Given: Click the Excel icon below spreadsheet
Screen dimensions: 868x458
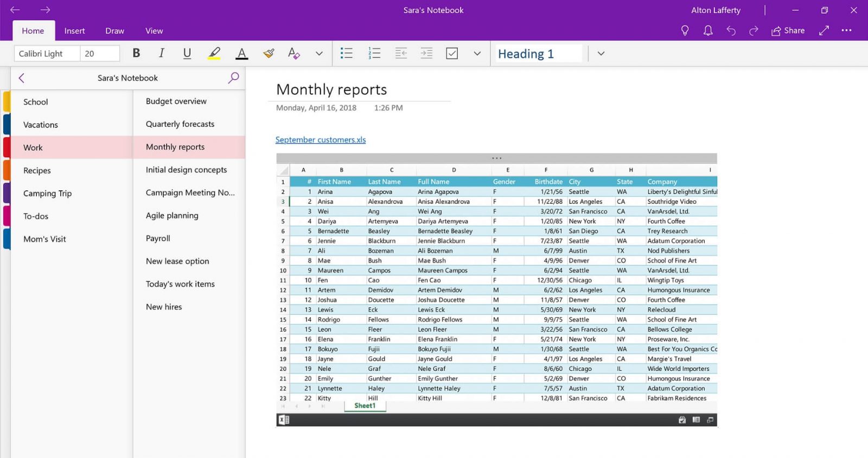Looking at the screenshot, I should [x=284, y=420].
